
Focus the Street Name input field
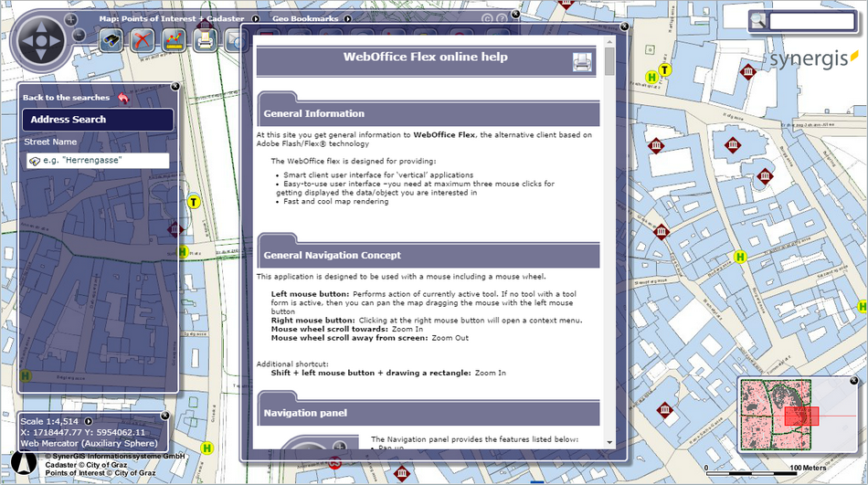click(98, 161)
